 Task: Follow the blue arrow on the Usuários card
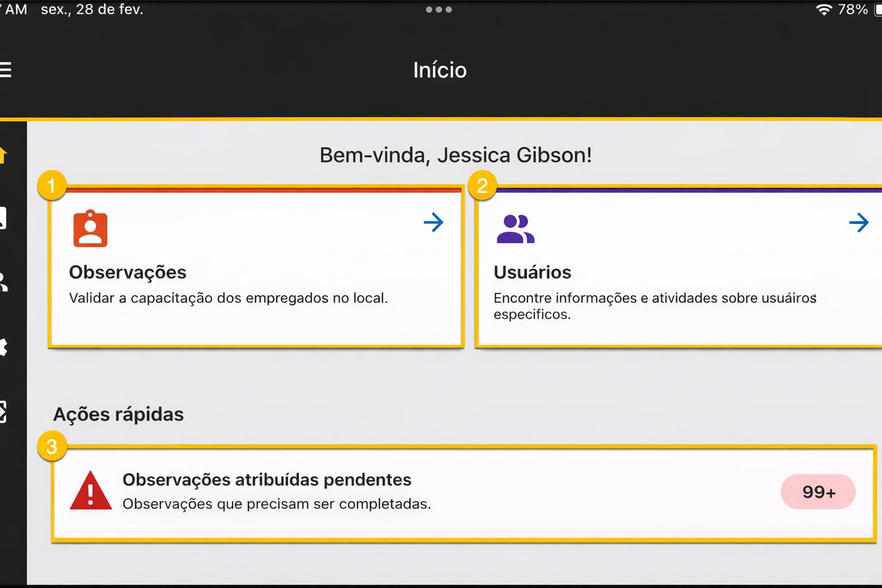point(858,222)
